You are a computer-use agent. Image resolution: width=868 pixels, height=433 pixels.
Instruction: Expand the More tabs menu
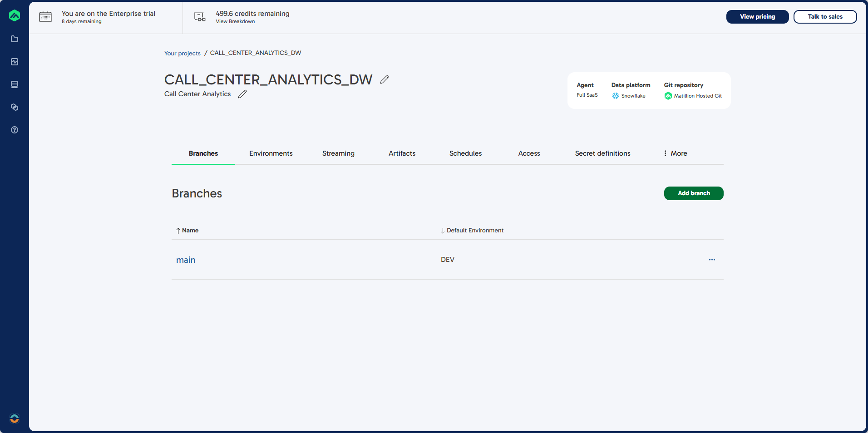coord(675,153)
